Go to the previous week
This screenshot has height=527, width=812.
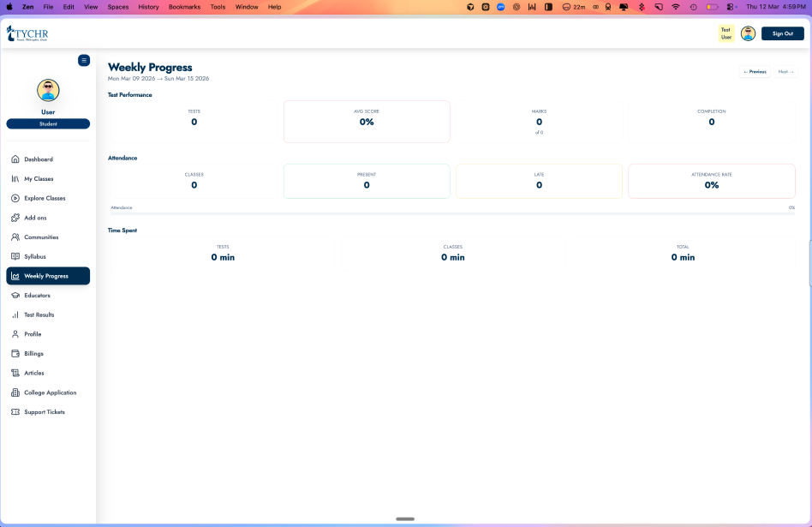point(755,72)
